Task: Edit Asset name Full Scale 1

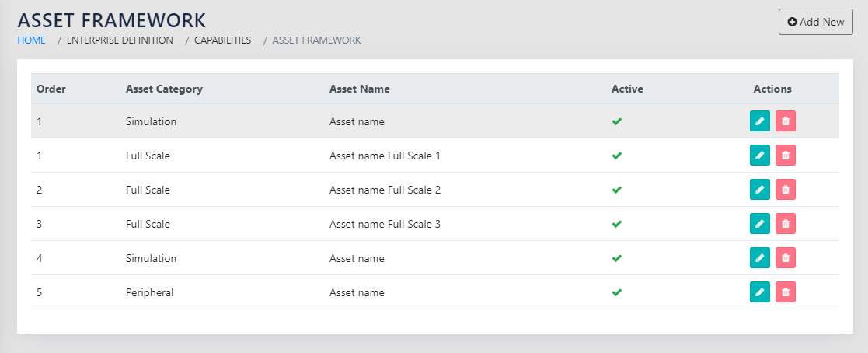Action: (x=759, y=156)
